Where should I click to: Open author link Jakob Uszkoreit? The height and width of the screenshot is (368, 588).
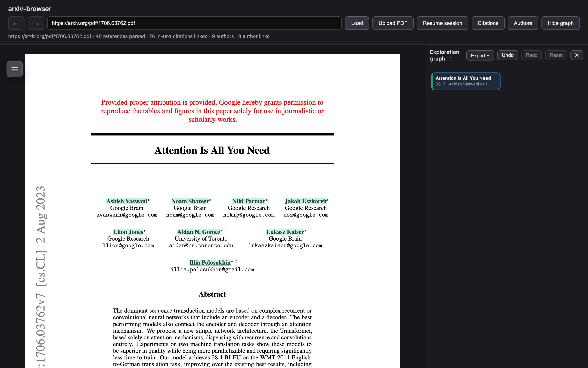coord(306,201)
